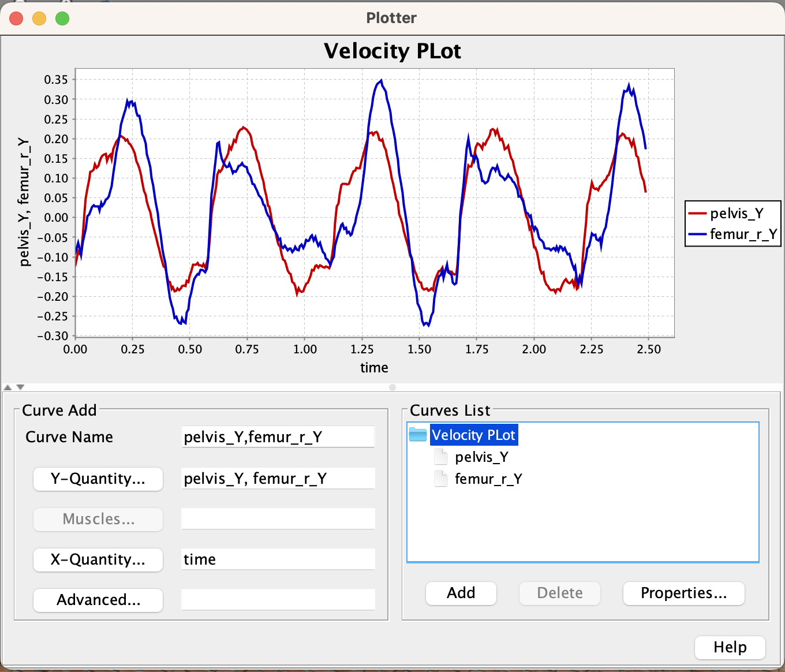
Task: Click the blue femur_r_Y legend line swatch
Action: click(x=698, y=234)
